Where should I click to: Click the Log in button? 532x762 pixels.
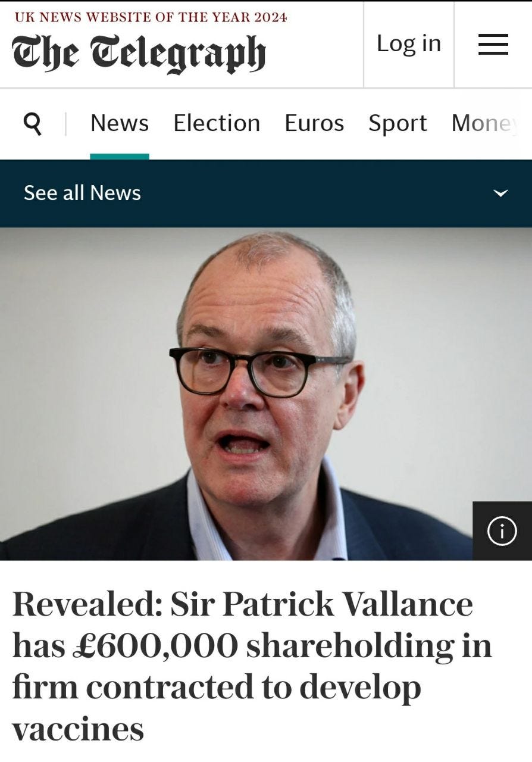pyautogui.click(x=409, y=43)
